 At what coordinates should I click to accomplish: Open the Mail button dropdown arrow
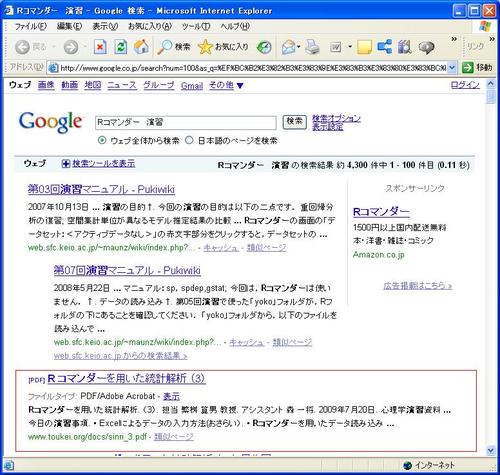[299, 47]
